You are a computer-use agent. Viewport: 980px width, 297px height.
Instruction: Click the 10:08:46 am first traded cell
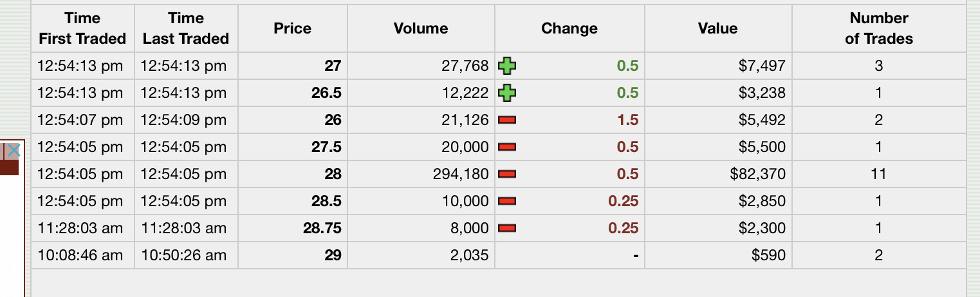pyautogui.click(x=82, y=255)
